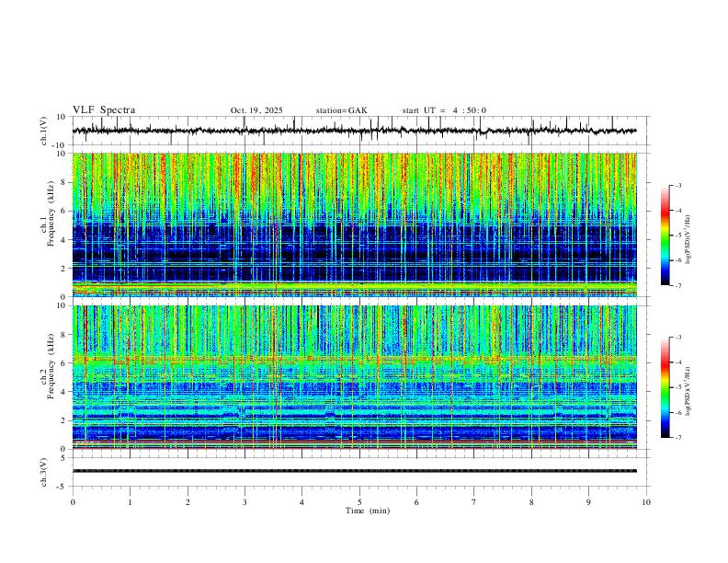Click the ch.3 flat voltage trace
Screen dimensions: 728x563
click(354, 471)
